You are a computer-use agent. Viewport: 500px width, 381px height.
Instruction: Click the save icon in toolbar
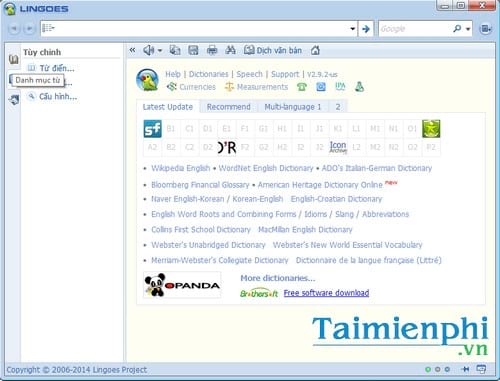(193, 50)
